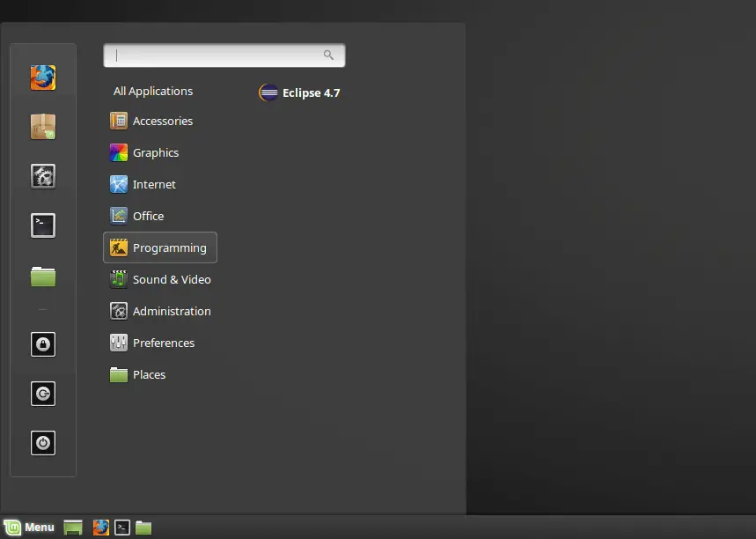Image resolution: width=756 pixels, height=539 pixels.
Task: Click the Accessories calculator icon
Action: pos(119,122)
